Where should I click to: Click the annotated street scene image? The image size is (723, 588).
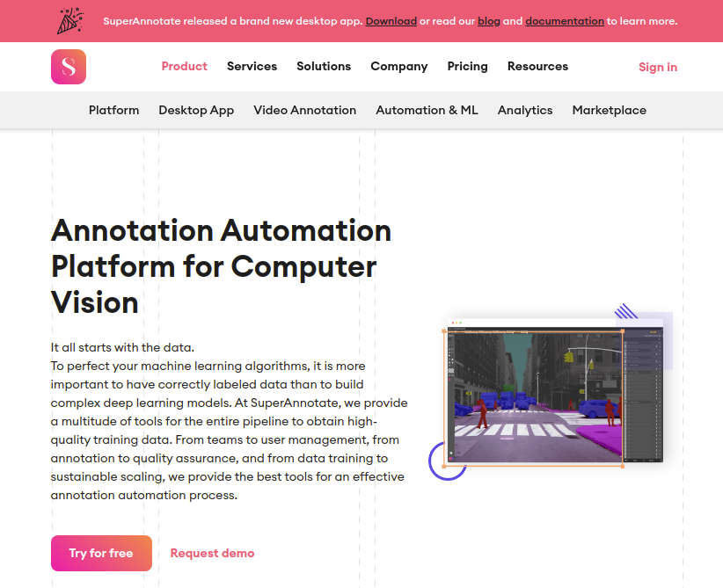[x=551, y=393]
